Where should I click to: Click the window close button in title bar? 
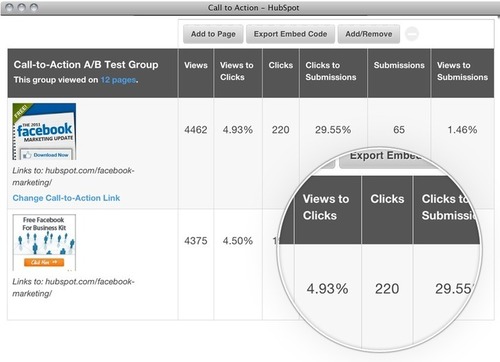[x=10, y=7]
